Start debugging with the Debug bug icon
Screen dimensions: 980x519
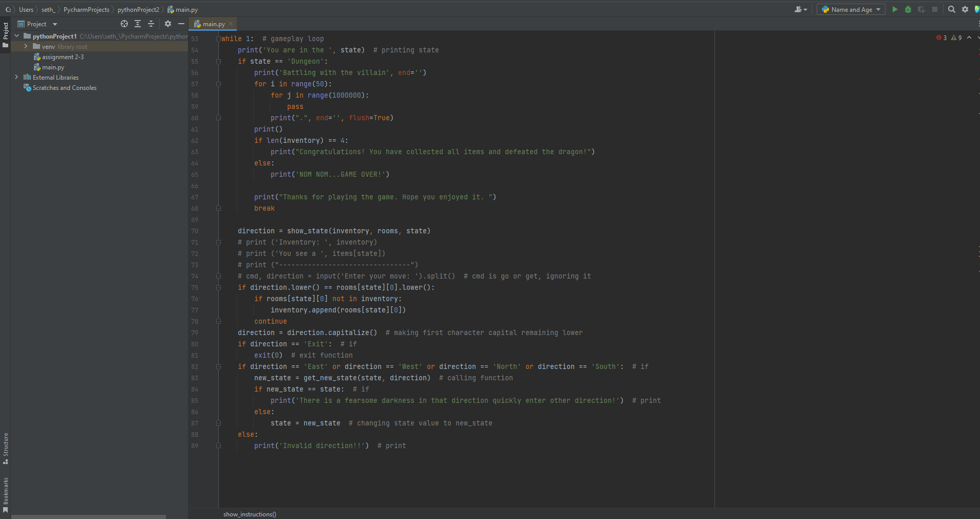coord(908,9)
